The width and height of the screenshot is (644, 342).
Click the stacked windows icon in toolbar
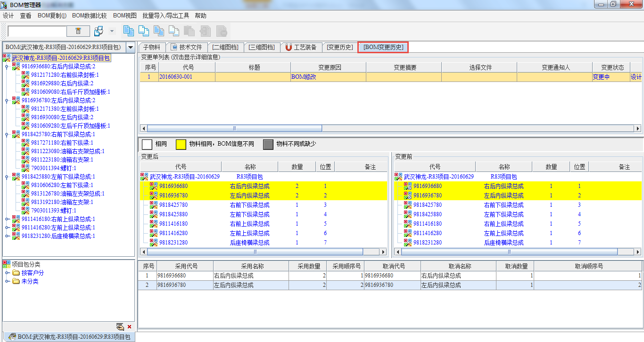99,31
